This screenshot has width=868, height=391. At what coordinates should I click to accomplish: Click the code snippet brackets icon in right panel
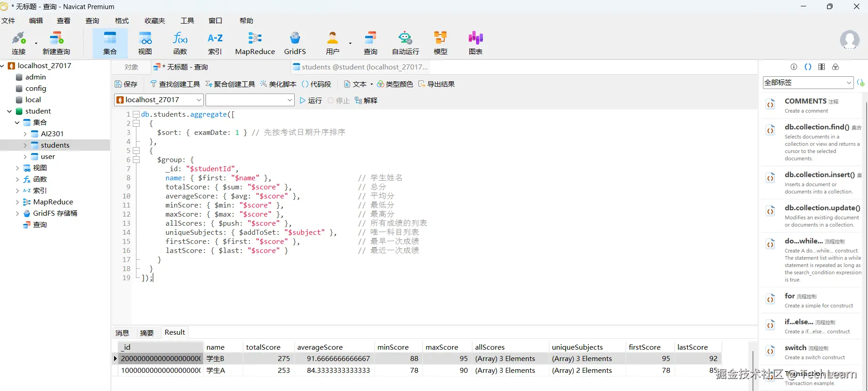pyautogui.click(x=808, y=67)
